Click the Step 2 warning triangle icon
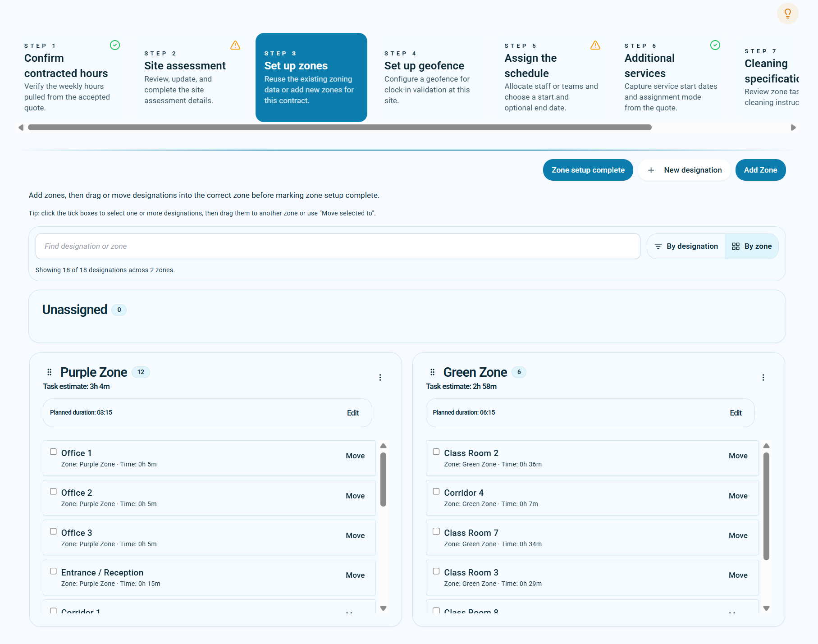Viewport: 818px width, 644px height. (235, 45)
